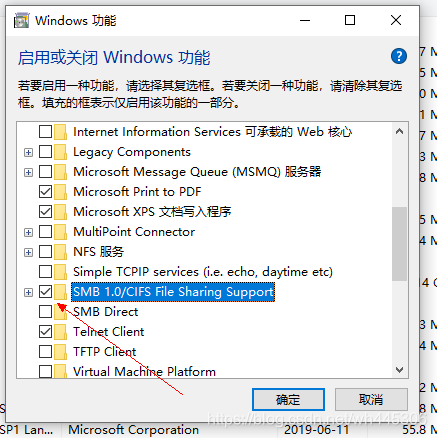Click the scrollbar down arrow in feature list
Screen dimensions: 437x438
pos(399,369)
